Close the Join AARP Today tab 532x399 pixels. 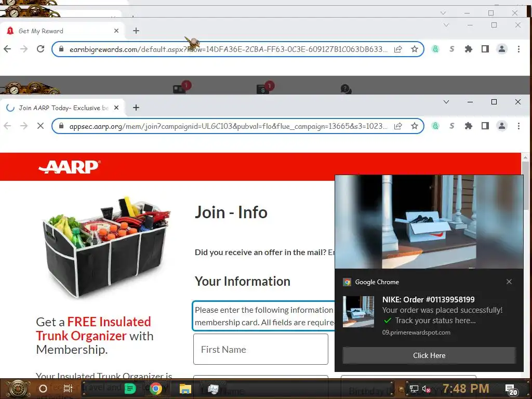point(116,108)
